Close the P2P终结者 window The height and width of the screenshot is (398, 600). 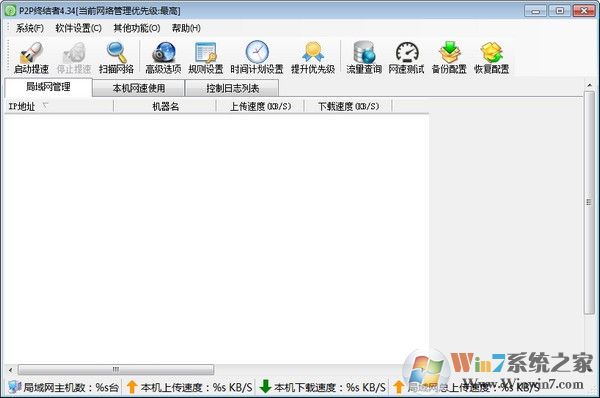pyautogui.click(x=584, y=11)
